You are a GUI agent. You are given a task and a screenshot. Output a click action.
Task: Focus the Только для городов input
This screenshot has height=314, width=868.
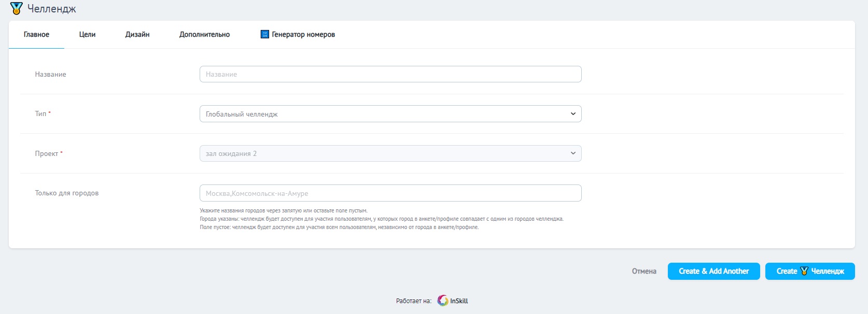[390, 193]
